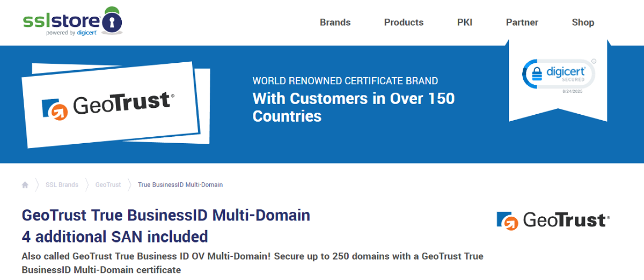The width and height of the screenshot is (644, 280).
Task: Click the SSL Store logo
Action: [72, 21]
